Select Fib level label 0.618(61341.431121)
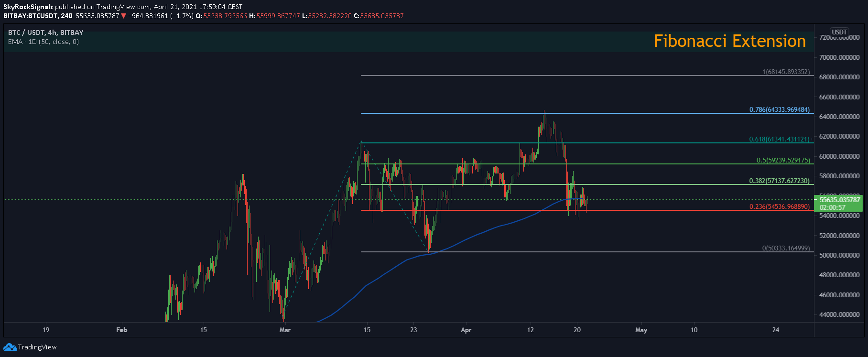 click(x=780, y=139)
